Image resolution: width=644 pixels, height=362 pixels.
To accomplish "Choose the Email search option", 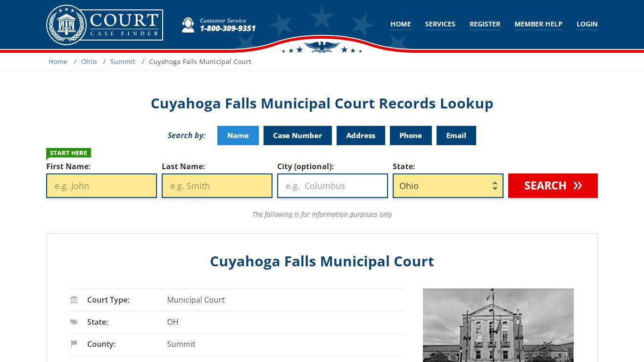I will click(x=456, y=135).
